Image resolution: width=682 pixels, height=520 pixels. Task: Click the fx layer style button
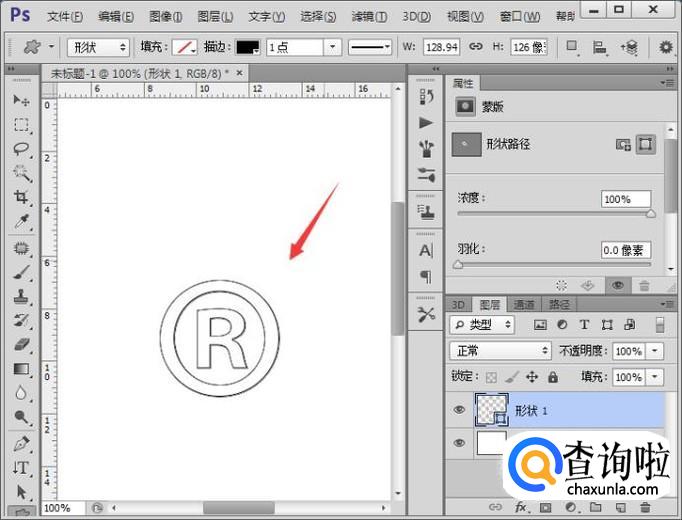pos(521,508)
